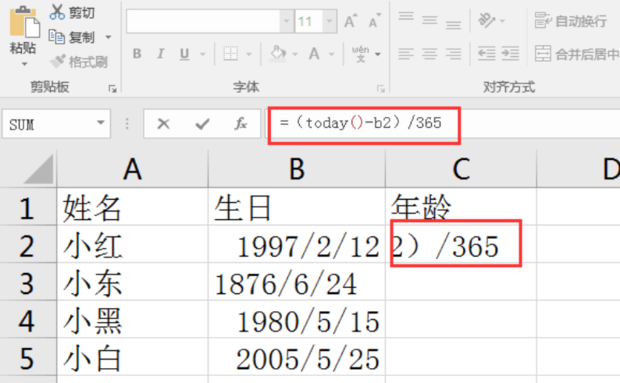Open underline style dropdown arrow
620x383 pixels.
point(203,54)
